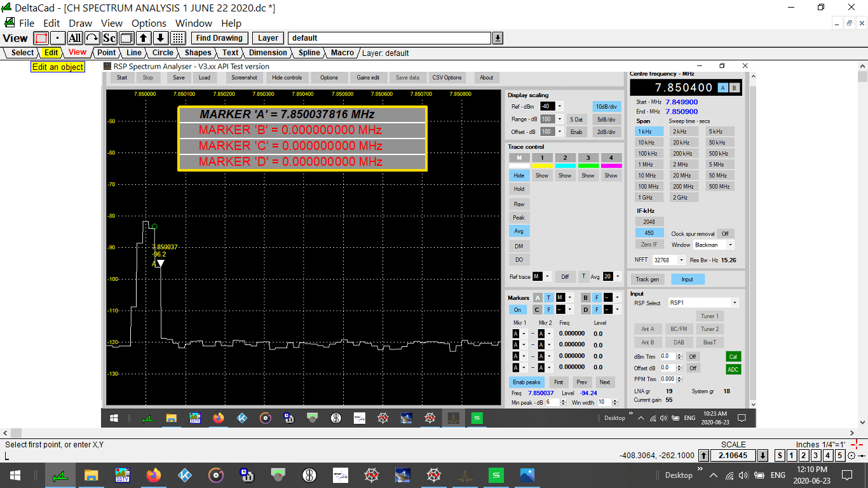
Task: Click the up-arrow zoom icon in DeltaCad
Action: (x=143, y=38)
